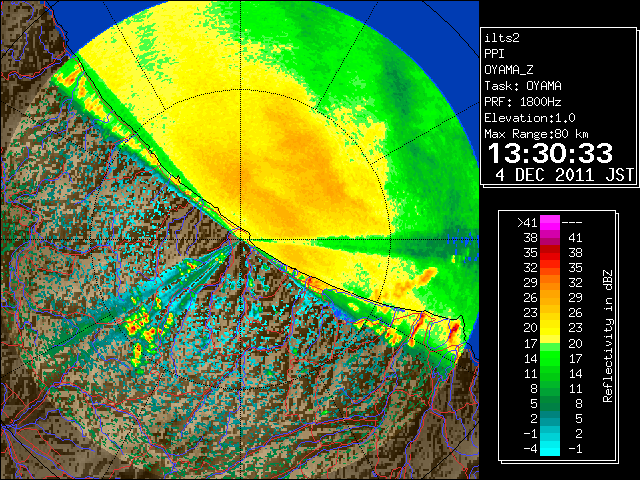Click the 'PPI' scan type label

tap(494, 54)
